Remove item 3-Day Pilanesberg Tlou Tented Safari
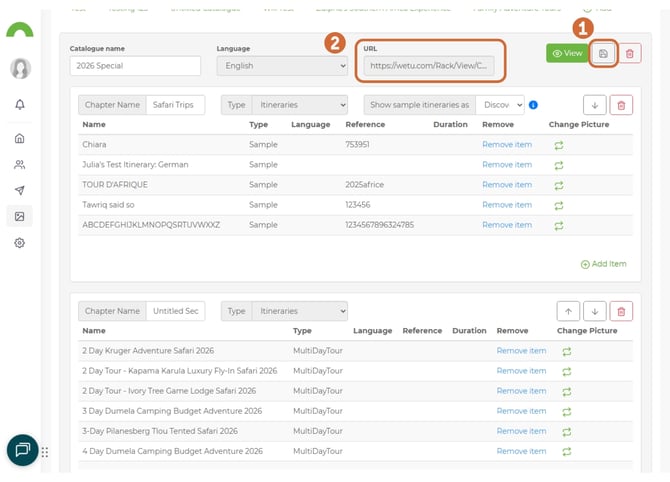 coord(521,431)
